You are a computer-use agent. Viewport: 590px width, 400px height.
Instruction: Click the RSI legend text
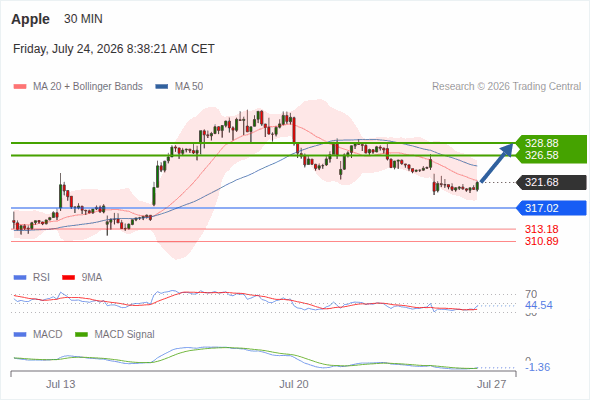click(41, 278)
